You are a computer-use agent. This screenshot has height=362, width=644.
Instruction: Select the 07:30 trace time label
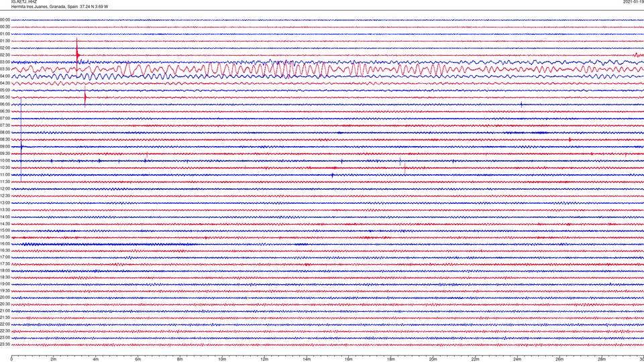coord(5,125)
